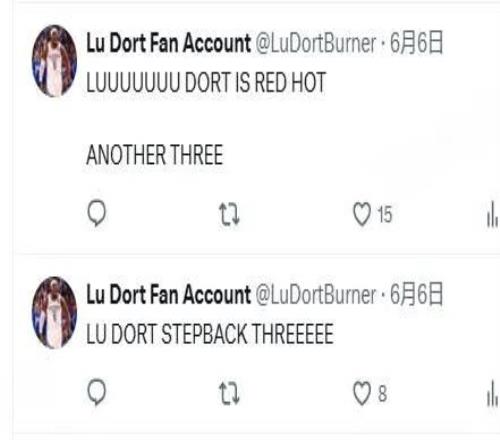Like the tweet with 15 likes

tap(362, 214)
